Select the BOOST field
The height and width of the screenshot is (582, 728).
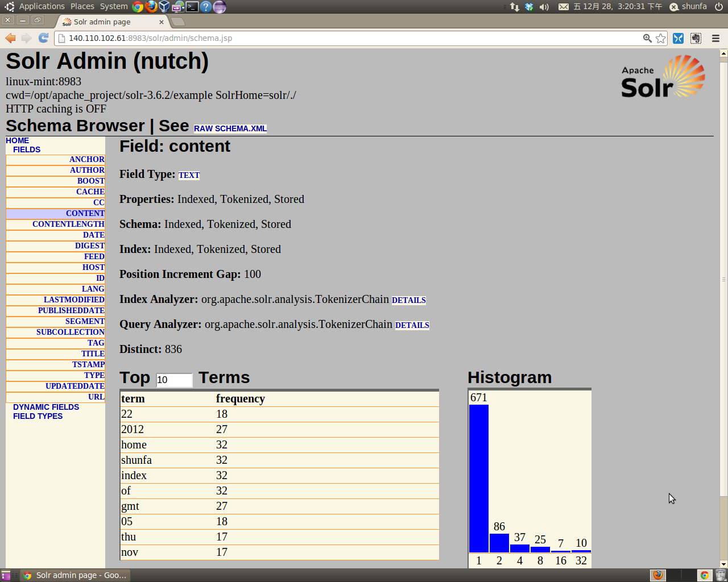56,181
